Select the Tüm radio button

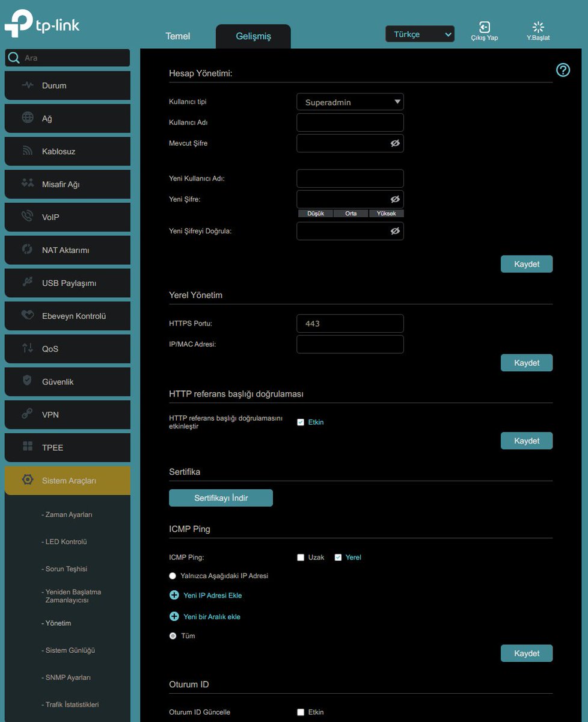[173, 636]
